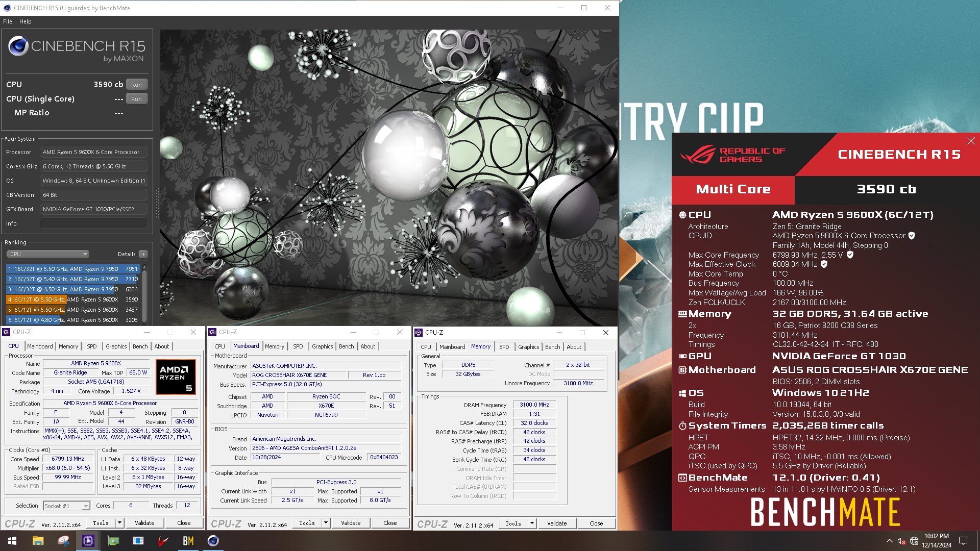This screenshot has height=551, width=980.
Task: Click the Cinebench R15 logo icon
Action: (18, 46)
